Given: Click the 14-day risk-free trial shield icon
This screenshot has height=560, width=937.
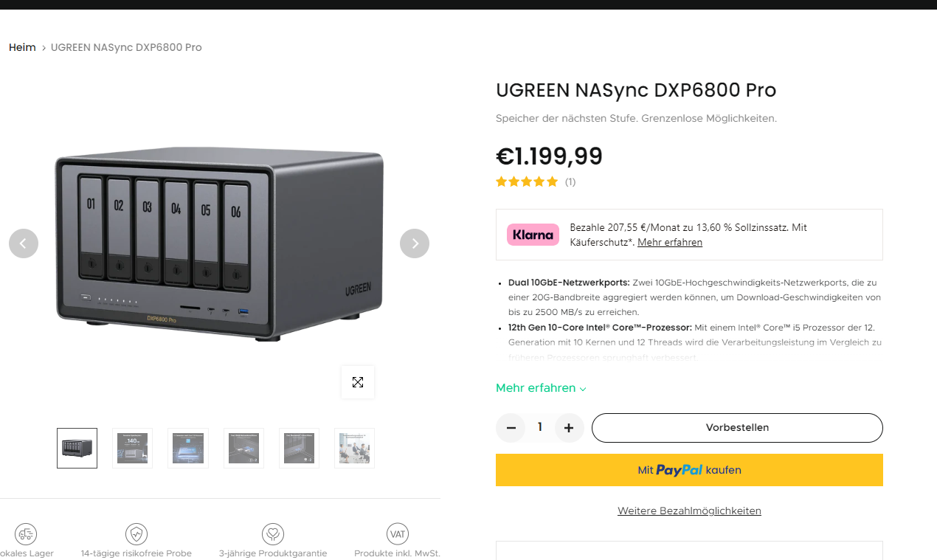Looking at the screenshot, I should click(136, 533).
